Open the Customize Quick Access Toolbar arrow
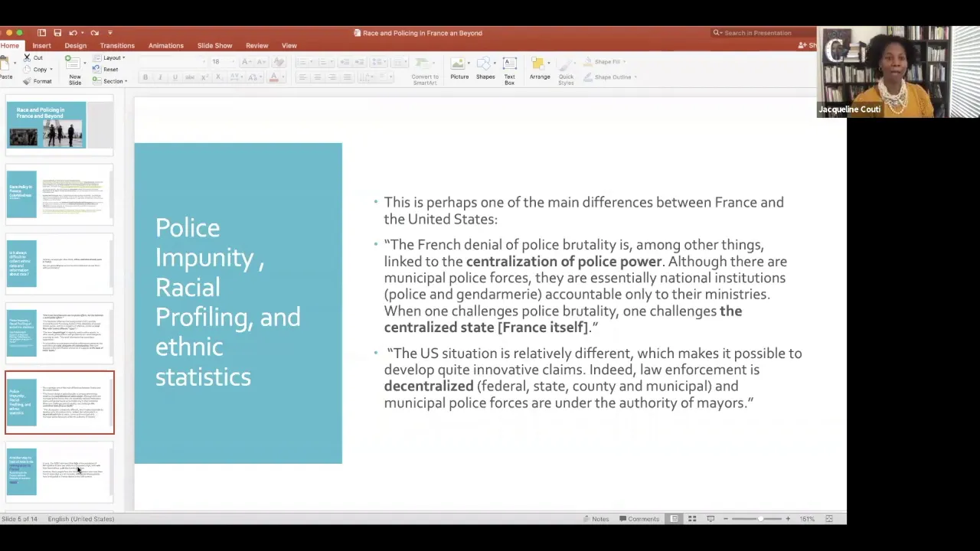The image size is (980, 551). coord(110,33)
